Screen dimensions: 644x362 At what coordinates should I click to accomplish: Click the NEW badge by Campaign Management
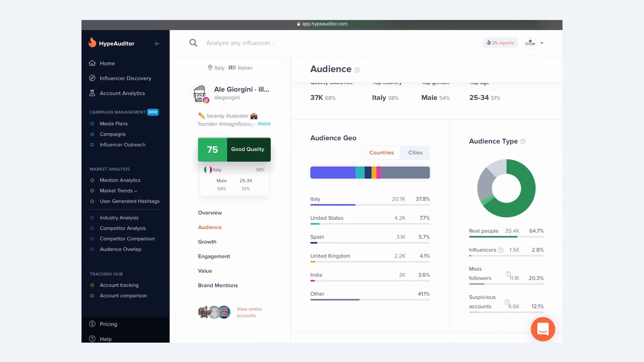[153, 112]
